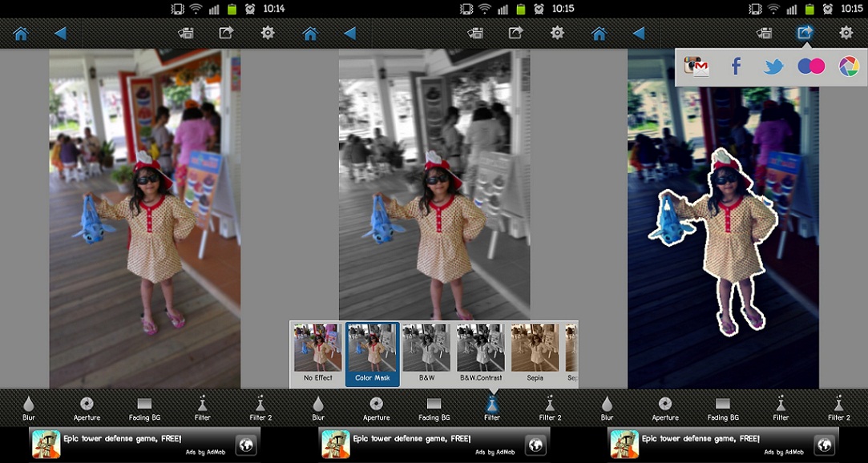The image size is (868, 463).
Task: Select Aperture tool in share-popup screen
Action: pyautogui.click(x=665, y=409)
